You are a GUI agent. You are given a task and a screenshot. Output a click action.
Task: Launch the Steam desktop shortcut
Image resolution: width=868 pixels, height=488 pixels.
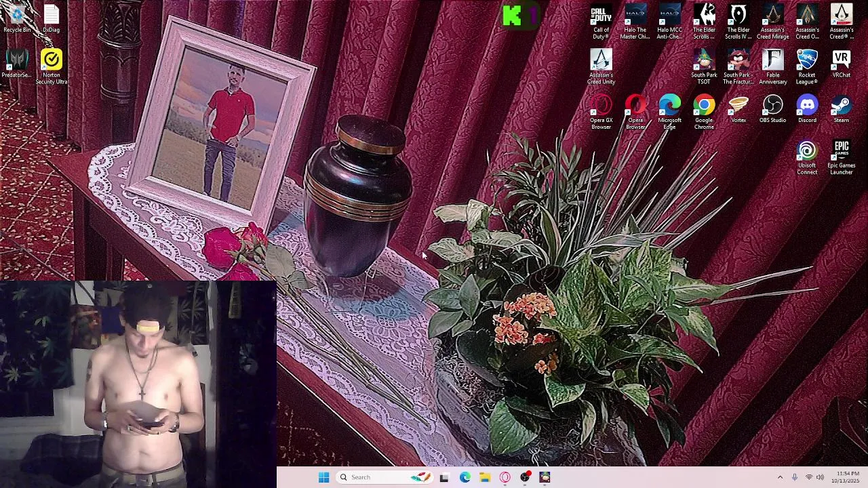[842, 109]
